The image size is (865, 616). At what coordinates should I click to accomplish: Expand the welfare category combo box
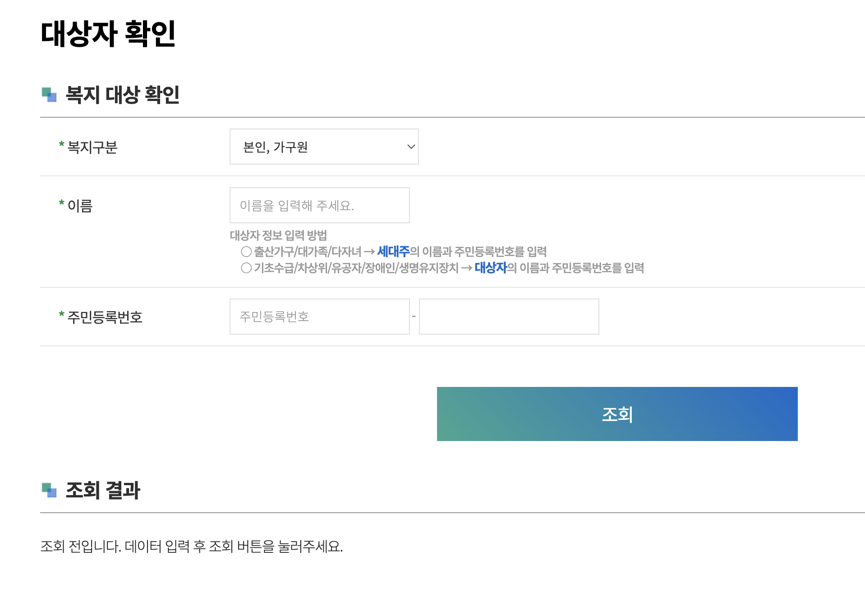(x=323, y=147)
